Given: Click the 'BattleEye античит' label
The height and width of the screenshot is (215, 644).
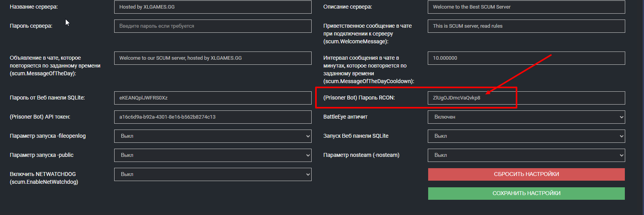Looking at the screenshot, I should point(345,117).
